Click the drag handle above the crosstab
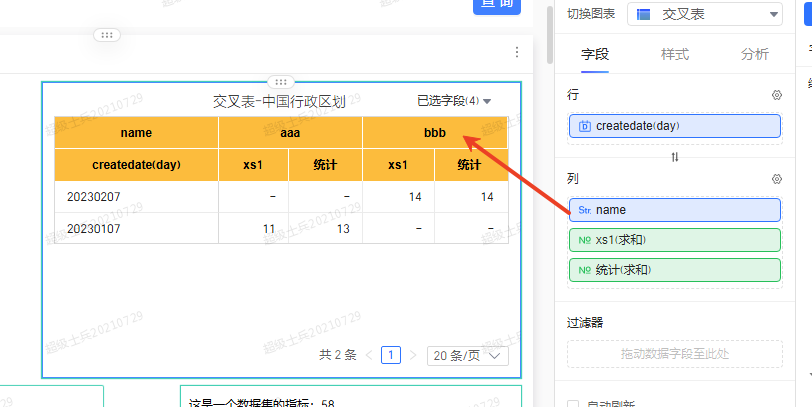This screenshot has height=407, width=812. [x=281, y=81]
